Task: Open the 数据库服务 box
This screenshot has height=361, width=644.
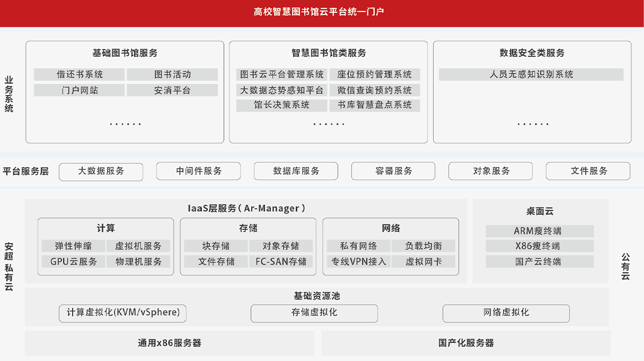Action: [296, 171]
